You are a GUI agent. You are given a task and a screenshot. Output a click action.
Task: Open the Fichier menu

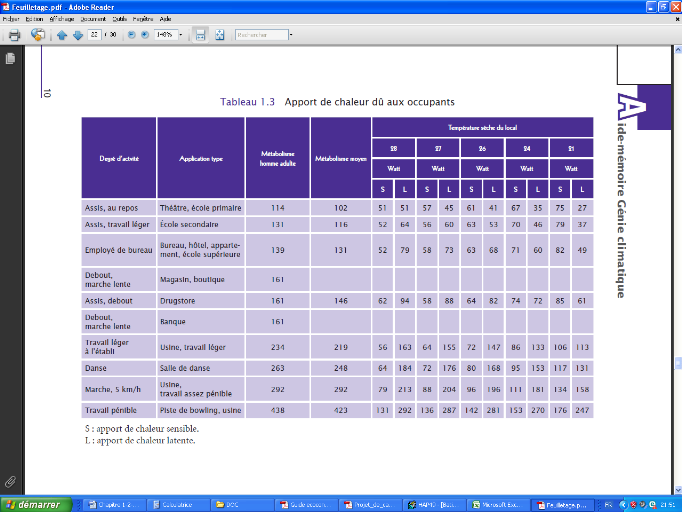(x=11, y=19)
